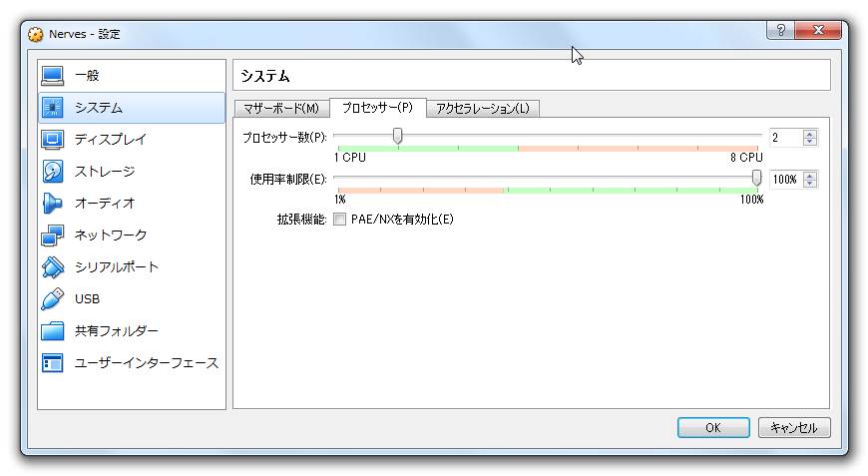Open the USB settings category
The width and height of the screenshot is (868, 476).
[x=132, y=299]
